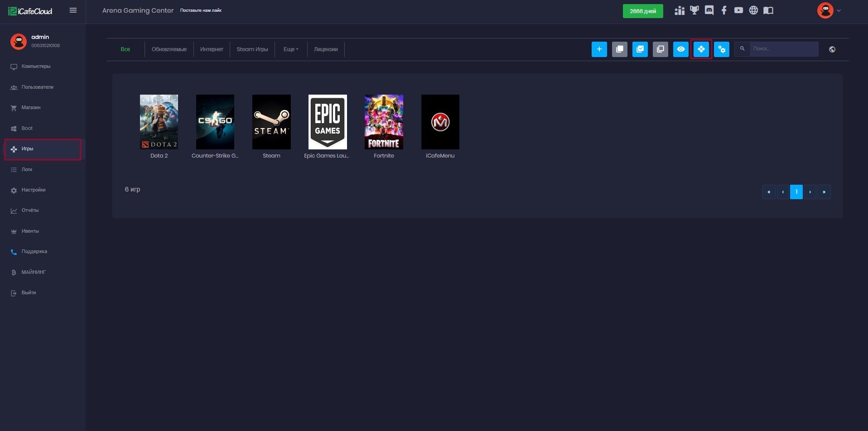Open YouTube icon in header
The width and height of the screenshot is (868, 431).
coord(738,10)
